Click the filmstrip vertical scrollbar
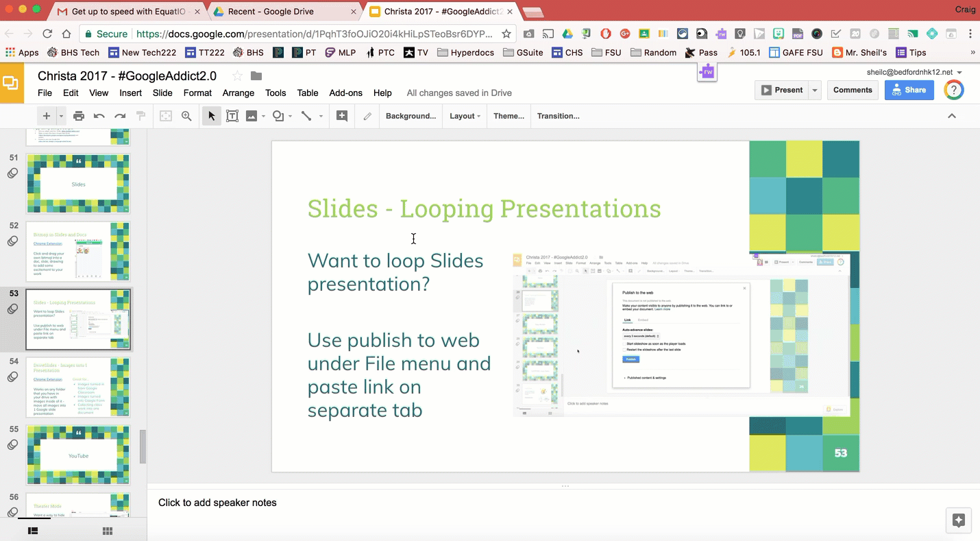The image size is (980, 541). click(143, 447)
